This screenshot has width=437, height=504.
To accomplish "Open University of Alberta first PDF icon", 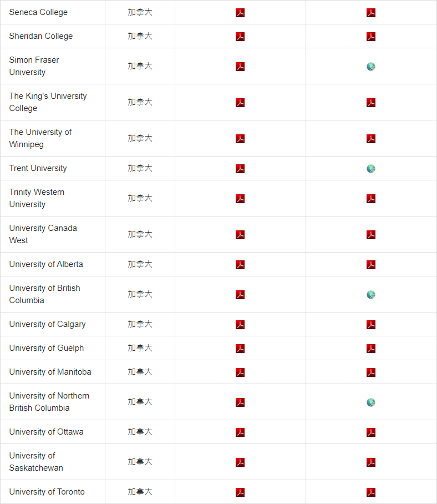I will 240,265.
